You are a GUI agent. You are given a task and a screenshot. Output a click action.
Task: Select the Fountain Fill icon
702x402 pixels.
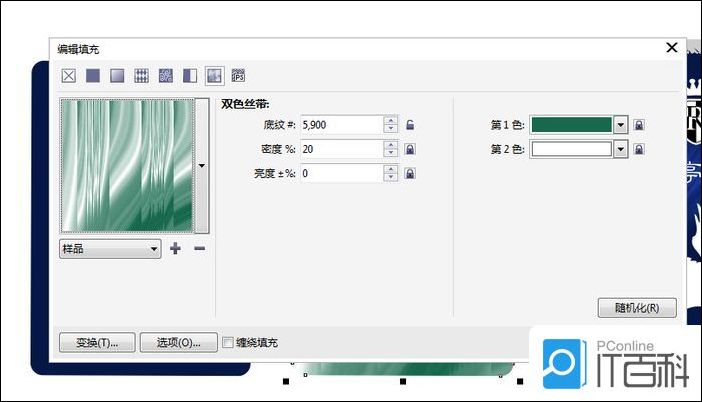[x=117, y=76]
